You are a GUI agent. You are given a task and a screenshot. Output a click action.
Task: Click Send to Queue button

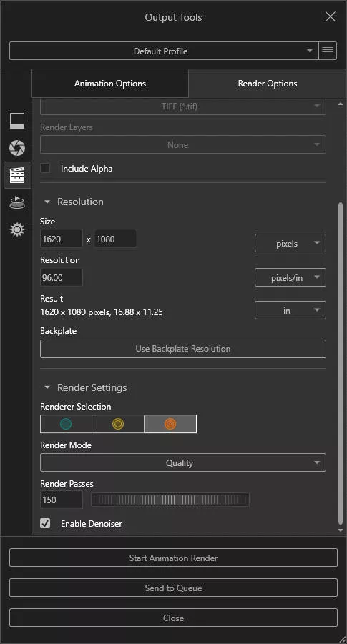173,588
